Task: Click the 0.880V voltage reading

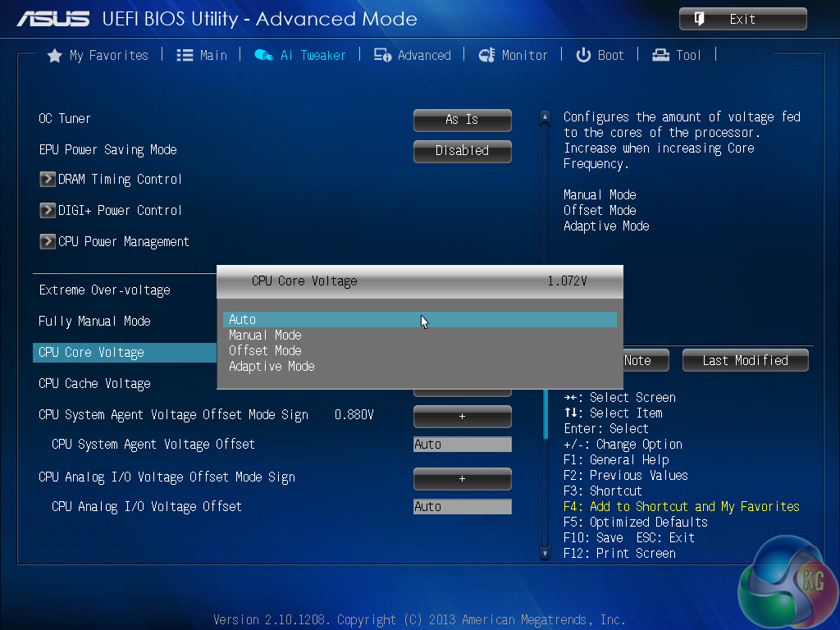Action: coord(354,414)
